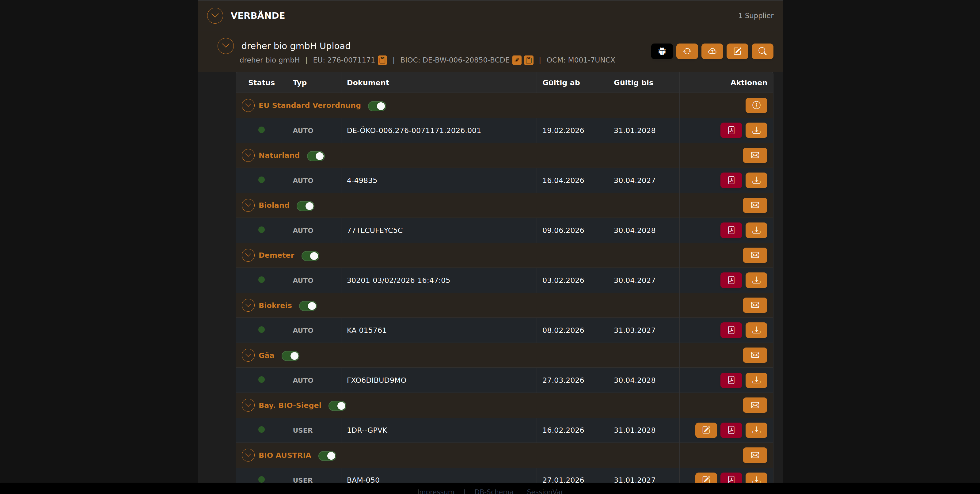Open PDF for DE-ÖKO-006.276-0071171.2026.001

click(x=731, y=130)
